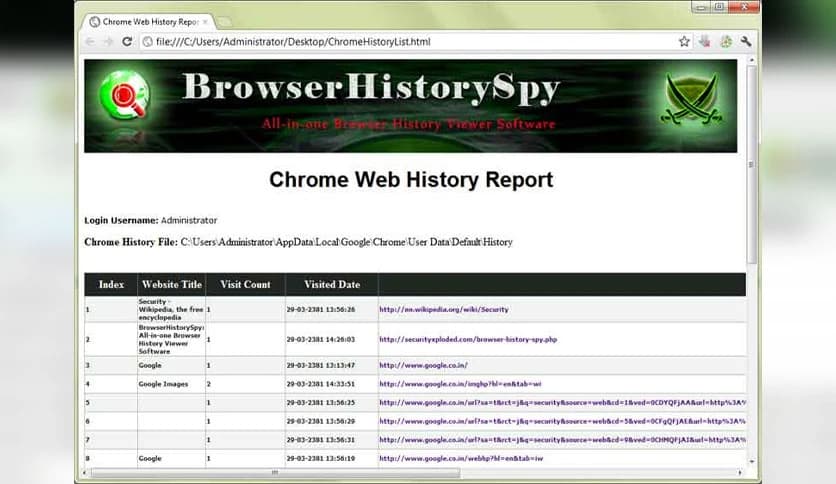Click the Visit Count column header
The width and height of the screenshot is (836, 484).
click(245, 285)
